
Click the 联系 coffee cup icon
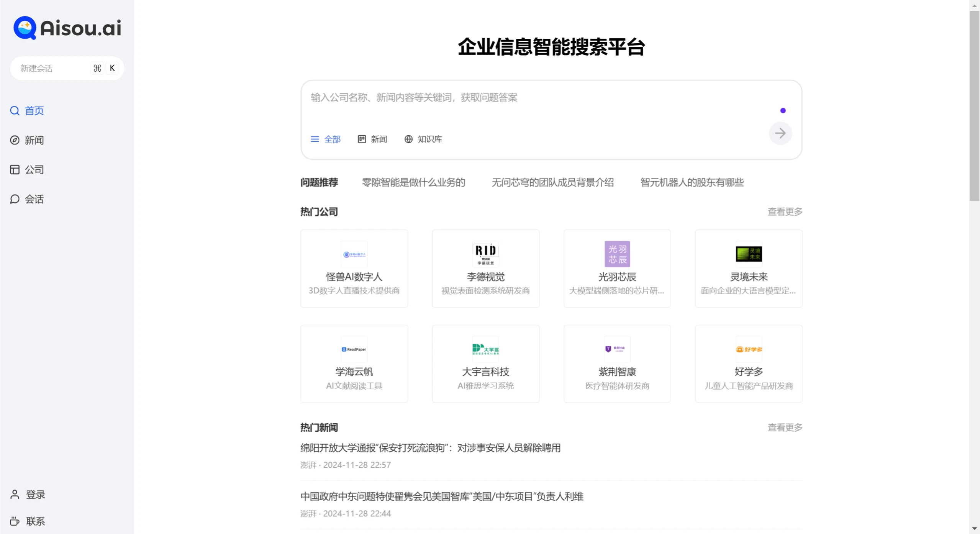pos(15,521)
